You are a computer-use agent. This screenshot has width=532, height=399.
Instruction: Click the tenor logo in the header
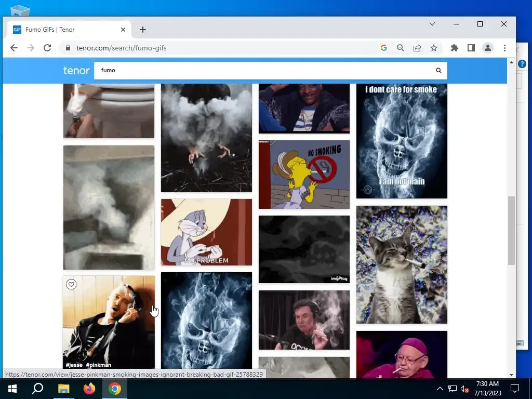tap(76, 70)
